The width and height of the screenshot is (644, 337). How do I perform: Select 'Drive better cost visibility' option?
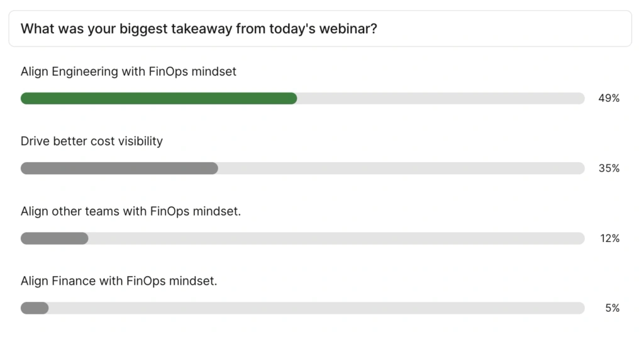click(x=92, y=141)
